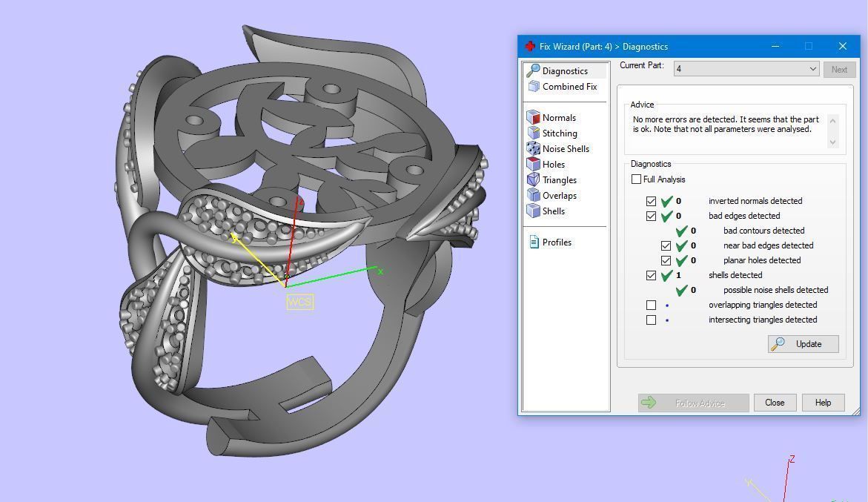Enable overlapping triangles detected checkbox
The width and height of the screenshot is (868, 502).
coord(651,305)
